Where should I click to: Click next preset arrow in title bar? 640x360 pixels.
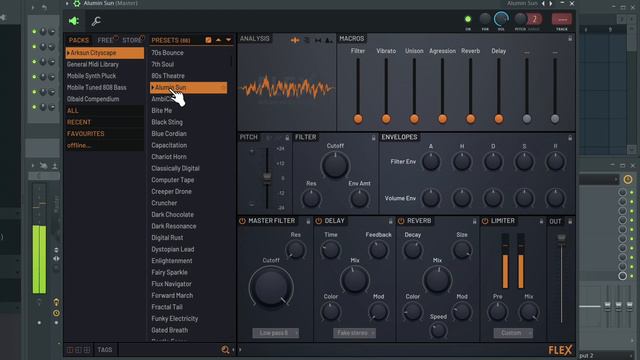pos(551,3)
